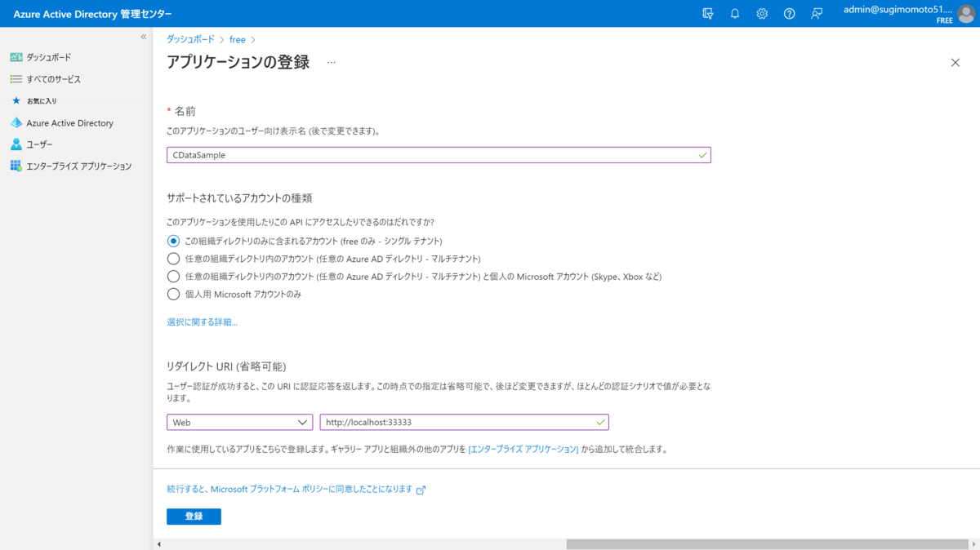Open the help question mark icon

(789, 13)
